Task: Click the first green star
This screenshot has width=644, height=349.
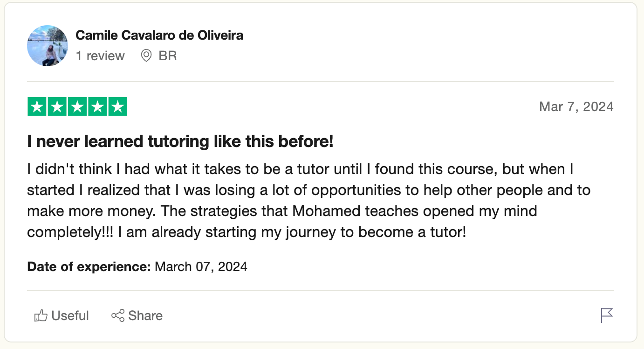Action: coord(37,107)
